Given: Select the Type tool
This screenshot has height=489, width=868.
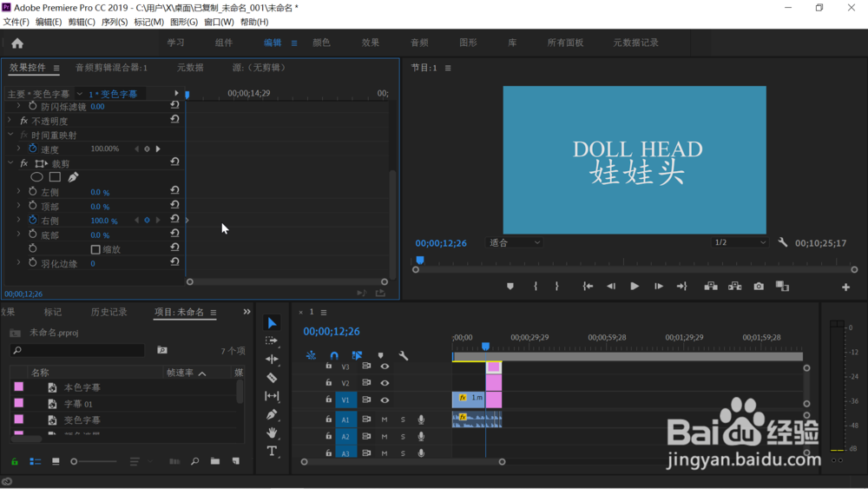Looking at the screenshot, I should click(272, 451).
